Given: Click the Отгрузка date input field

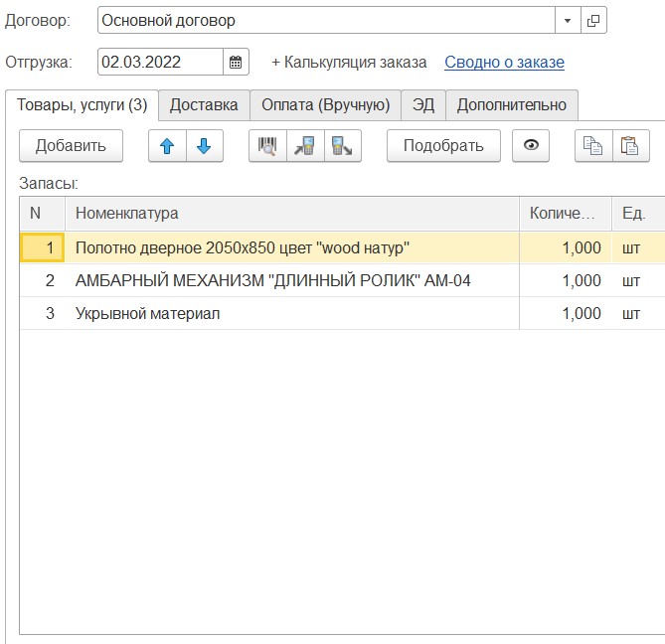Looking at the screenshot, I should (160, 62).
